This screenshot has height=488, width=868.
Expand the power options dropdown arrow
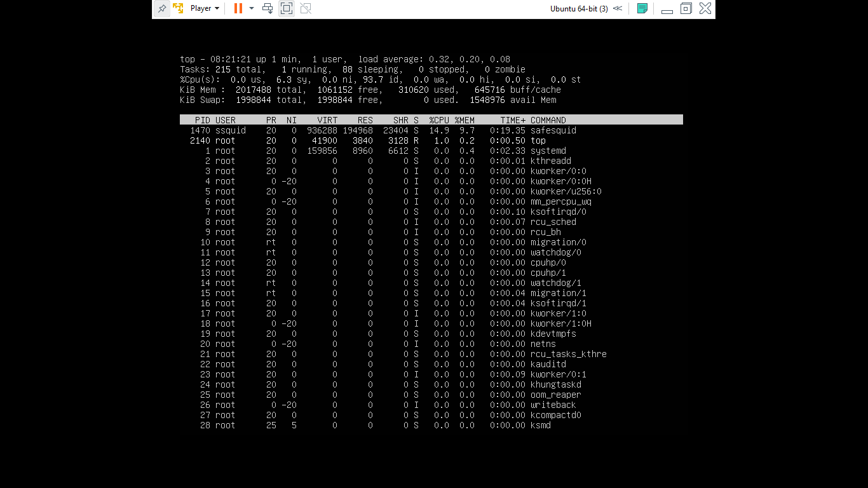coord(252,9)
